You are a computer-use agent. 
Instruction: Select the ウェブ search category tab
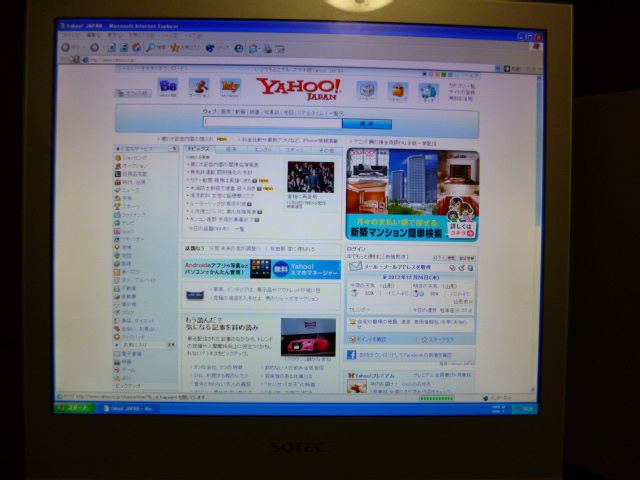pos(209,111)
